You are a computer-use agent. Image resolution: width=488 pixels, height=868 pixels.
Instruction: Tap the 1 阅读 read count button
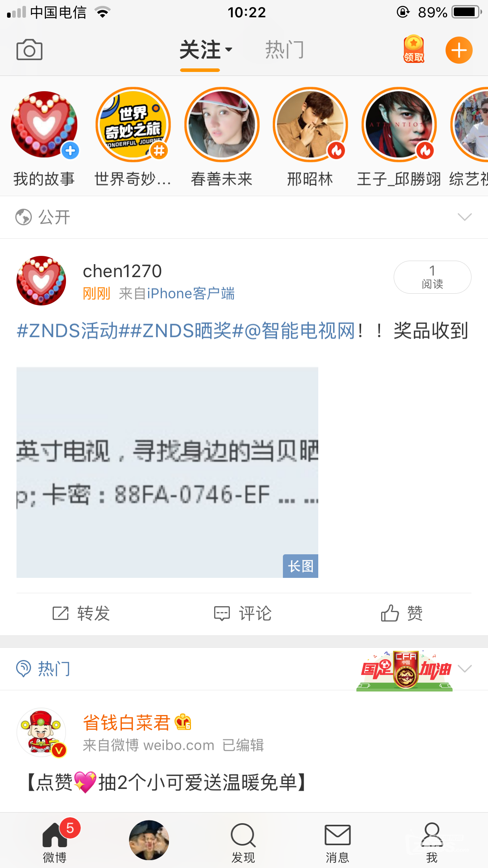[x=432, y=277]
